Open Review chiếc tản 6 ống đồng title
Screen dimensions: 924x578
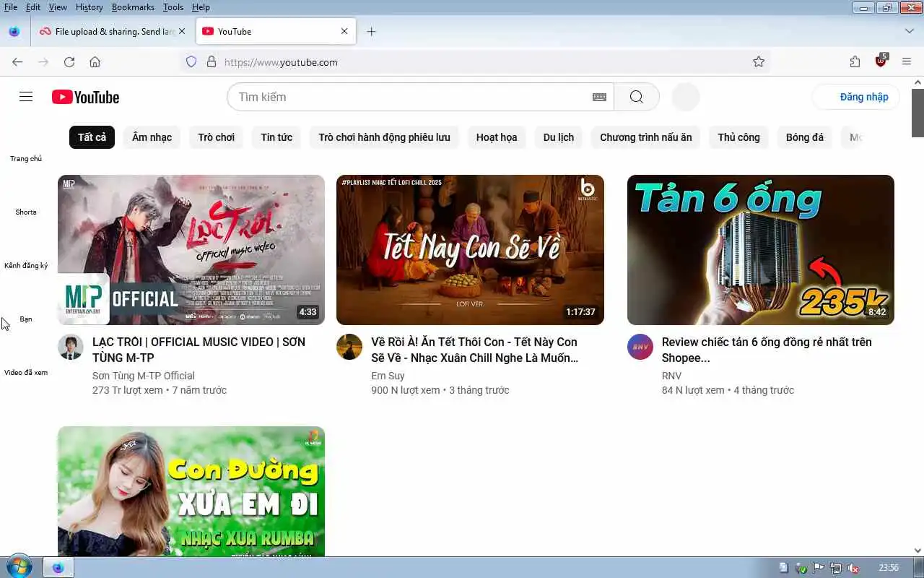coord(767,350)
